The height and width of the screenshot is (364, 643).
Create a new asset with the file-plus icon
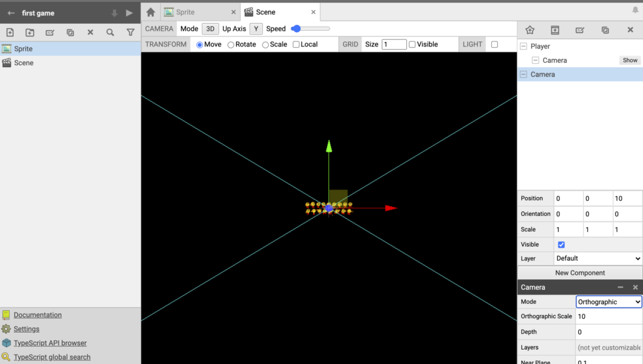coord(10,33)
